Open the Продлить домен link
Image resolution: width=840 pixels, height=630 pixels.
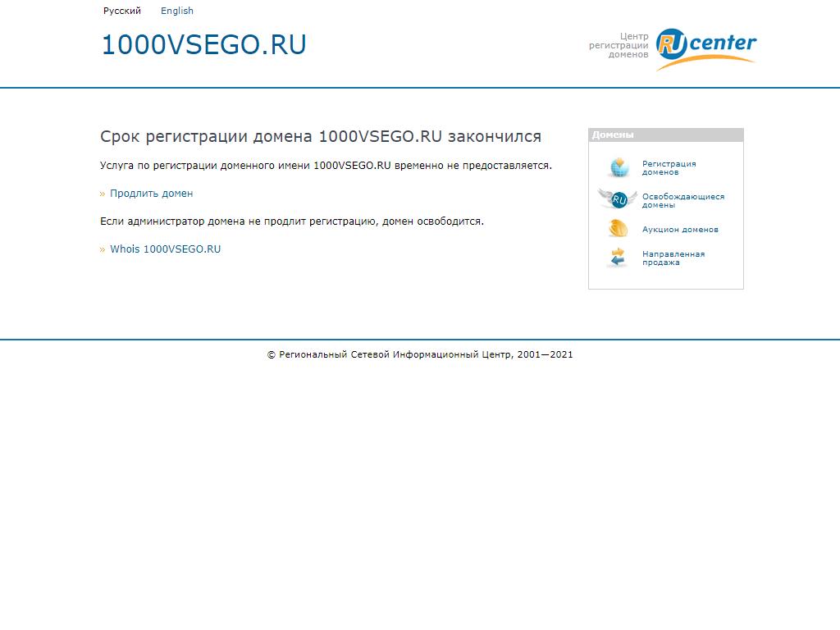pos(152,194)
